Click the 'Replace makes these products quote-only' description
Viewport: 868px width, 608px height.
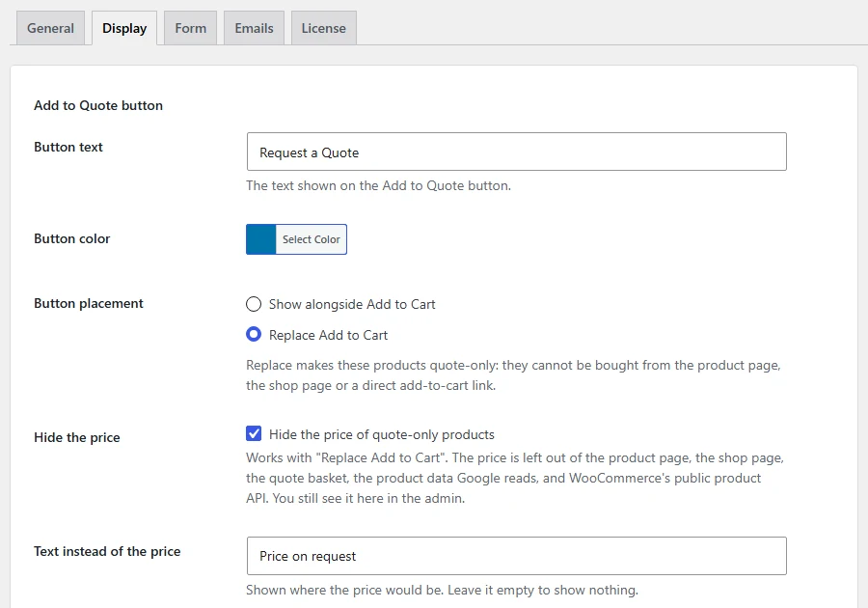[x=514, y=375]
